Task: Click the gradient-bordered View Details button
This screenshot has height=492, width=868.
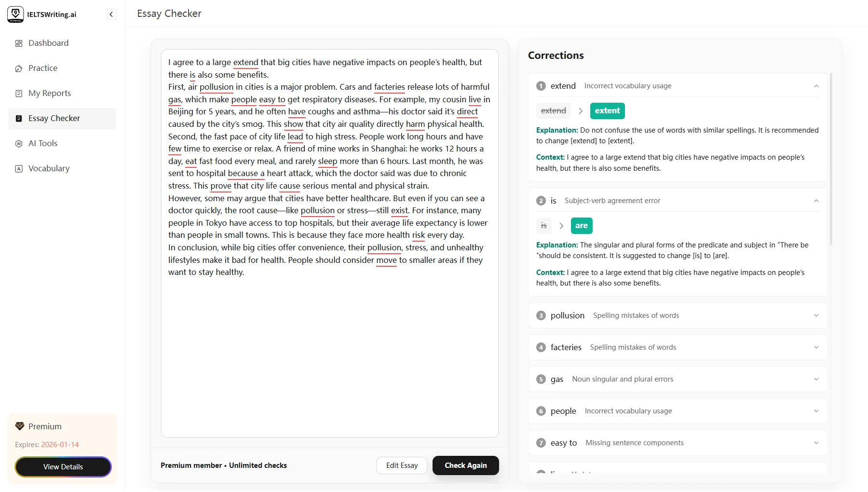Action: click(63, 466)
